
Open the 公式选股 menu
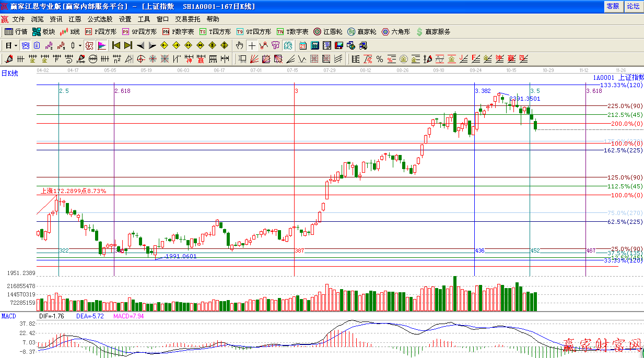click(100, 19)
